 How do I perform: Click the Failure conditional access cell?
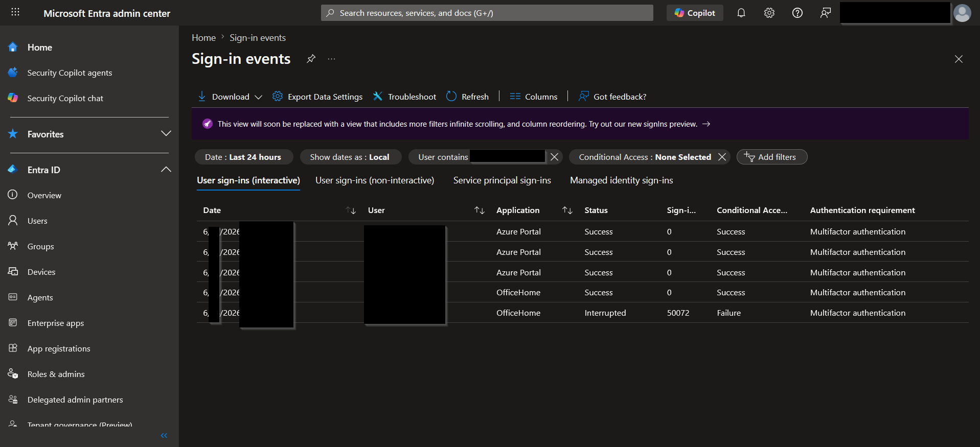[728, 313]
